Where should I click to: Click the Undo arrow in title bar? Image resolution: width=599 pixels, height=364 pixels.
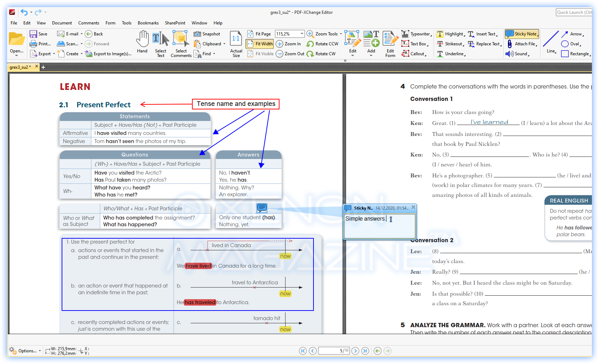pyautogui.click(x=24, y=12)
